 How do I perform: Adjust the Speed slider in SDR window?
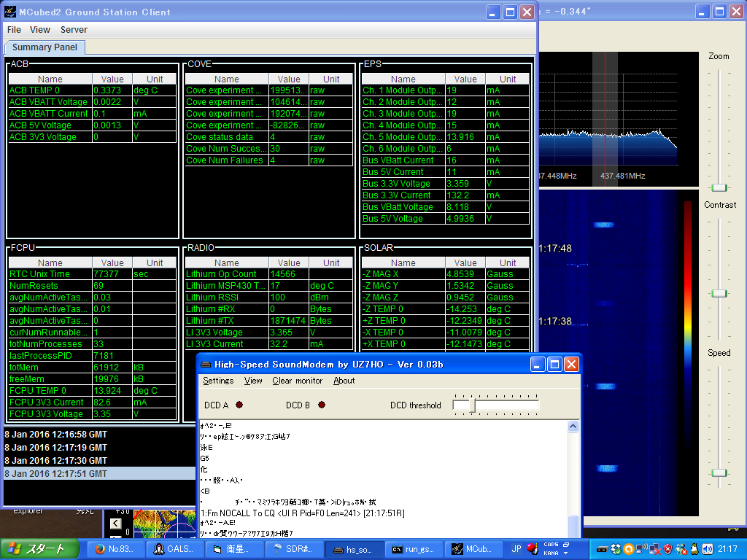(719, 472)
